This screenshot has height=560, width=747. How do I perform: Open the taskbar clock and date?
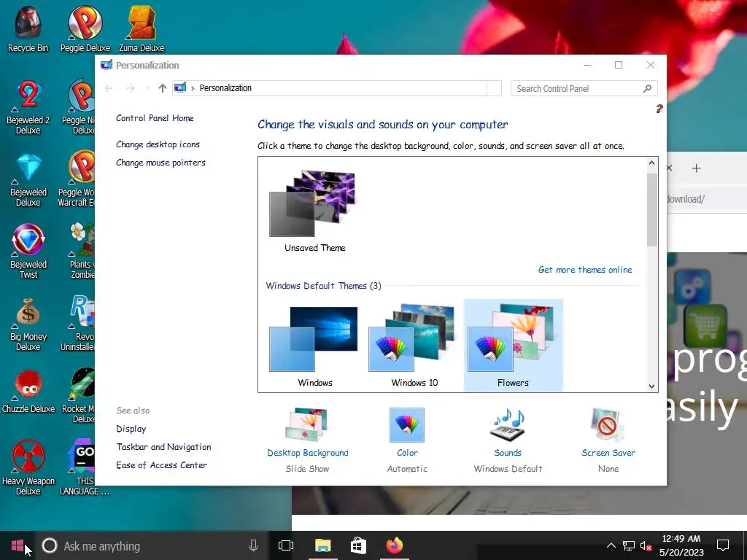click(x=681, y=545)
